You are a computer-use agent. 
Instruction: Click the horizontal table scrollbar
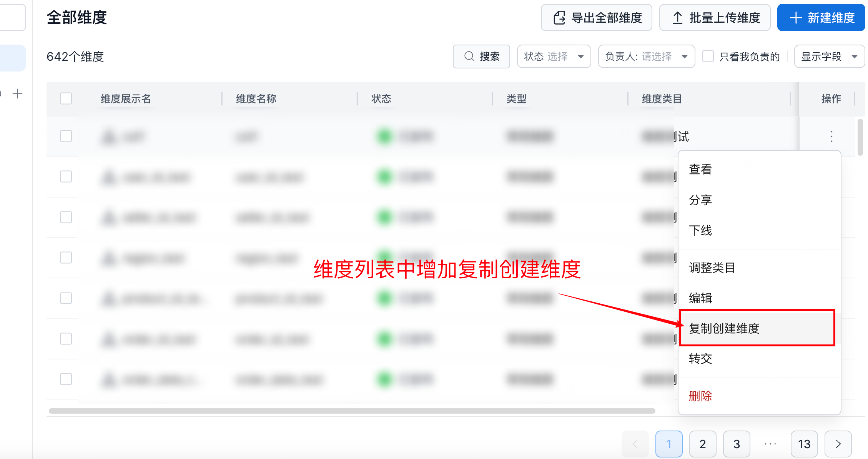[352, 411]
